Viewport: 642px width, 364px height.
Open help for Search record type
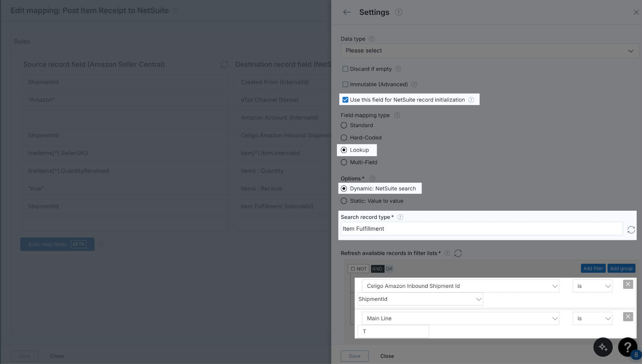400,217
